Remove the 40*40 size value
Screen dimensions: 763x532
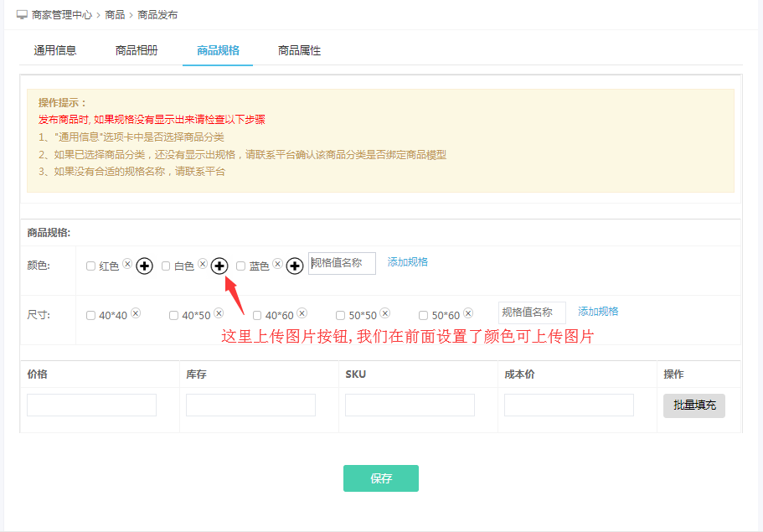136,313
